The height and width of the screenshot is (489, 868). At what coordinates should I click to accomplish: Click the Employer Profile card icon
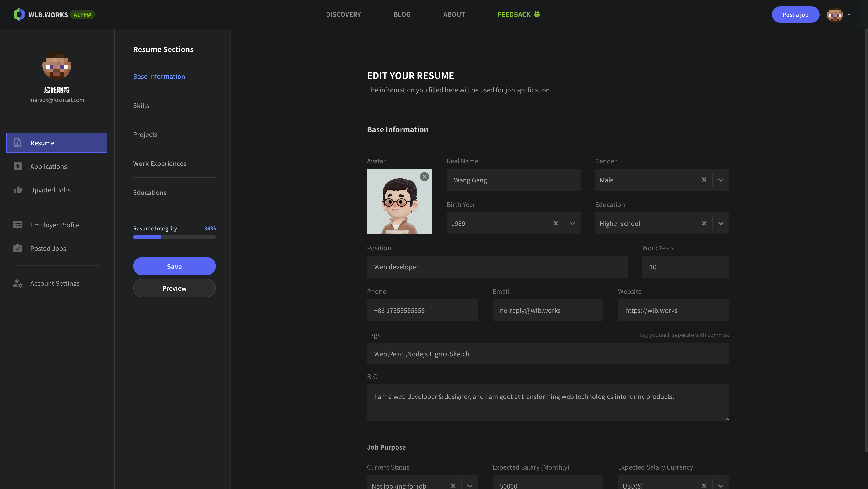tap(17, 224)
